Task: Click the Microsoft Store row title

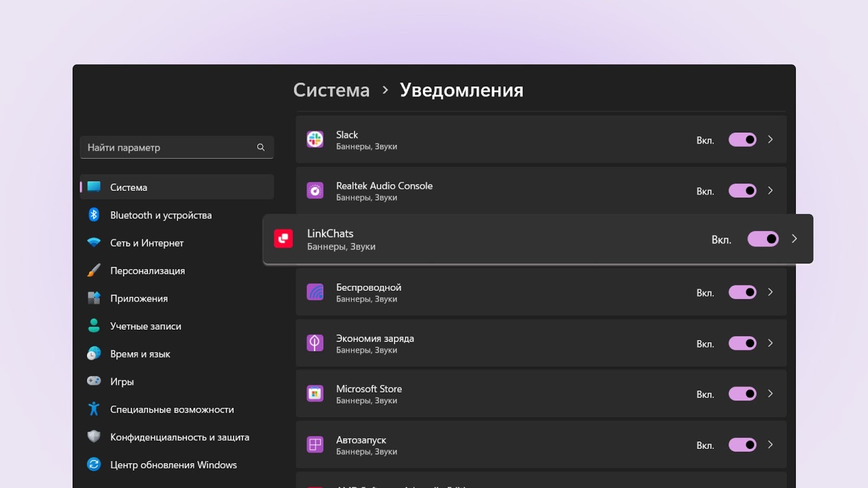Action: 369,389
